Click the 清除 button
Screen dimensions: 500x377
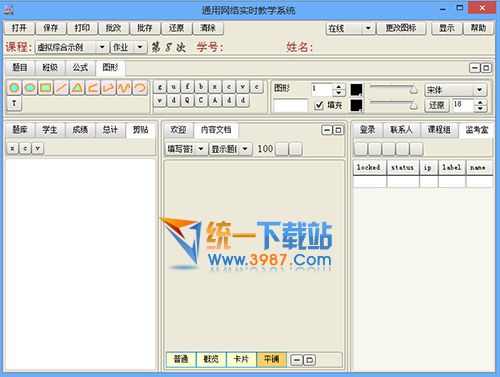point(208,28)
